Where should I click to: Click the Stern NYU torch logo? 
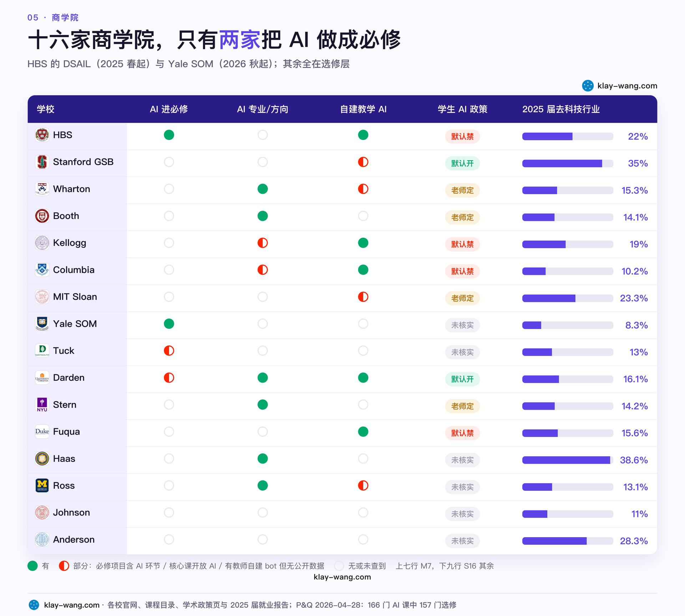[42, 405]
